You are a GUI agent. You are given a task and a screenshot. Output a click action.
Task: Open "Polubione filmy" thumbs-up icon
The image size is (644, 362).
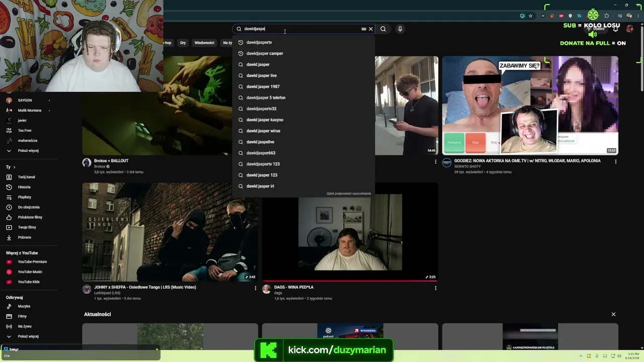click(x=9, y=217)
